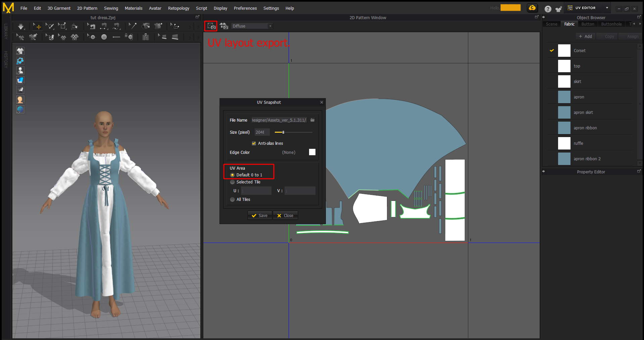Switch to the Scene tab
Image resolution: width=644 pixels, height=340 pixels.
pyautogui.click(x=551, y=24)
